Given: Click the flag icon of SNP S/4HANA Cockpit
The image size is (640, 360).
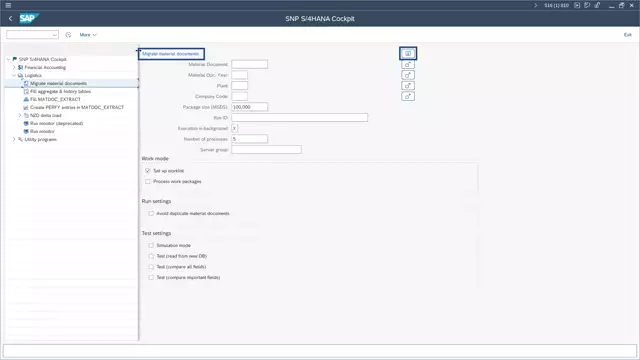Looking at the screenshot, I should pyautogui.click(x=15, y=59).
